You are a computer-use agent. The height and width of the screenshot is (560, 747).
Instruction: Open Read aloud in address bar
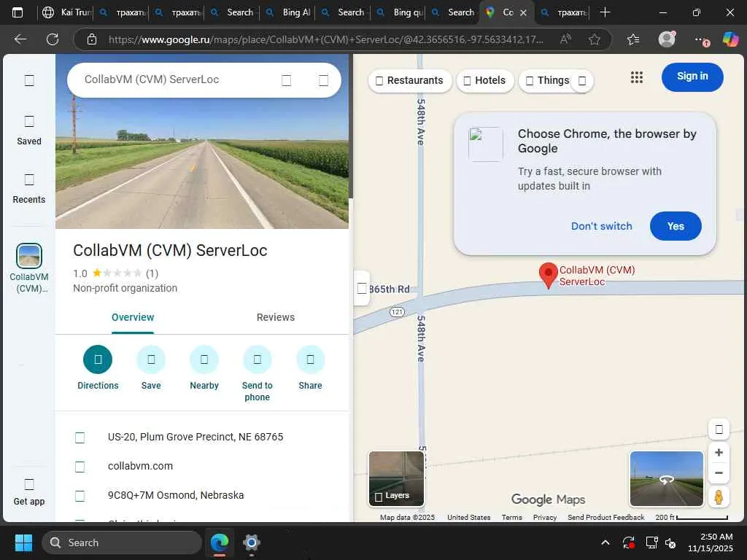pyautogui.click(x=565, y=39)
